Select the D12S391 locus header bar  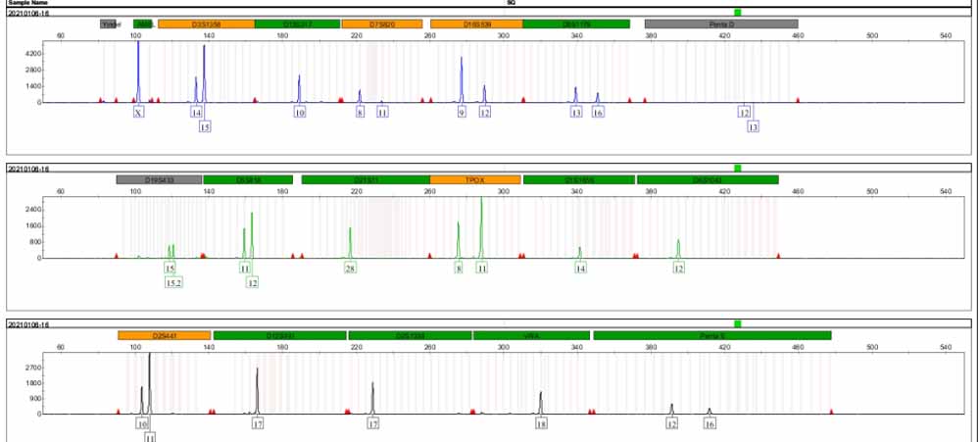pos(280,336)
